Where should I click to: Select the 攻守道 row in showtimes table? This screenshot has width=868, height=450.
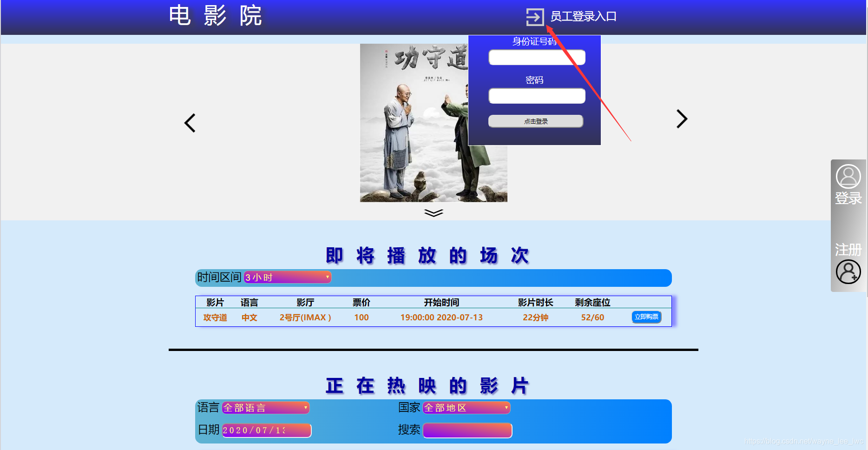pos(215,318)
